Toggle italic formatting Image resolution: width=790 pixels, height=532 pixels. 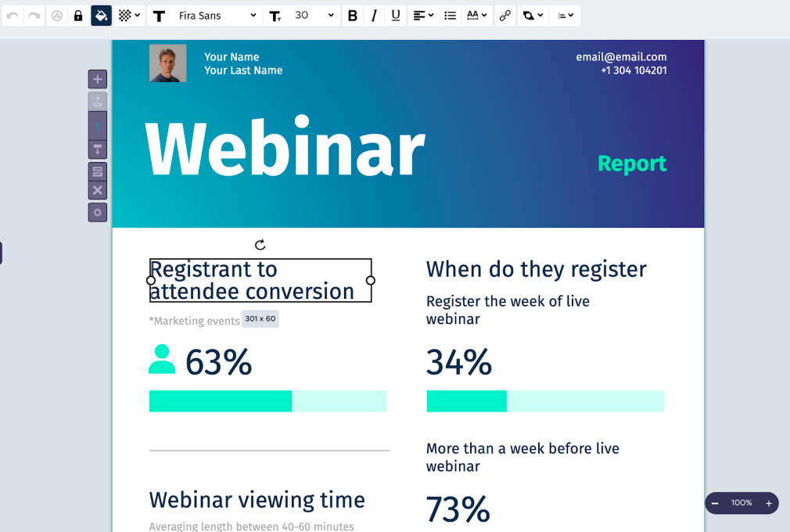(374, 16)
